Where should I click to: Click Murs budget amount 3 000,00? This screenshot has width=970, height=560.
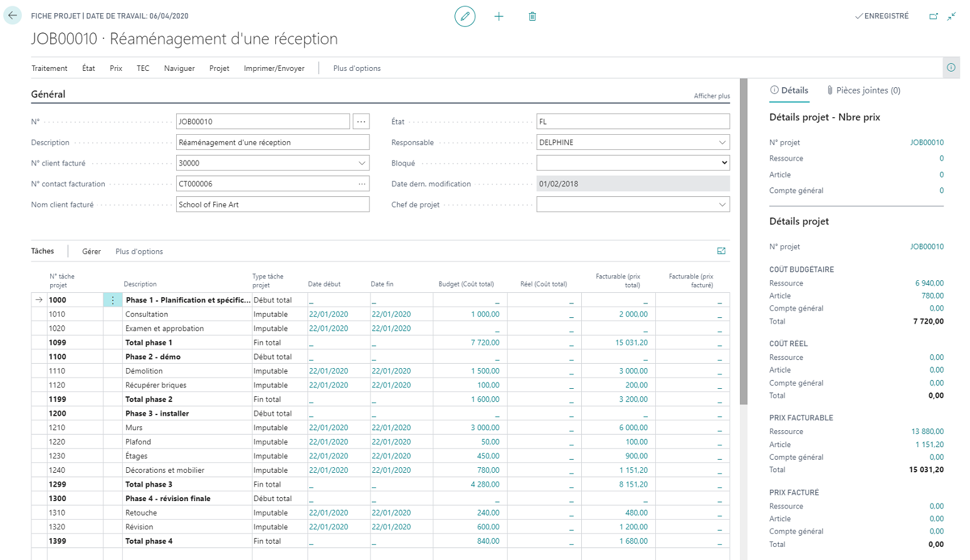click(485, 428)
